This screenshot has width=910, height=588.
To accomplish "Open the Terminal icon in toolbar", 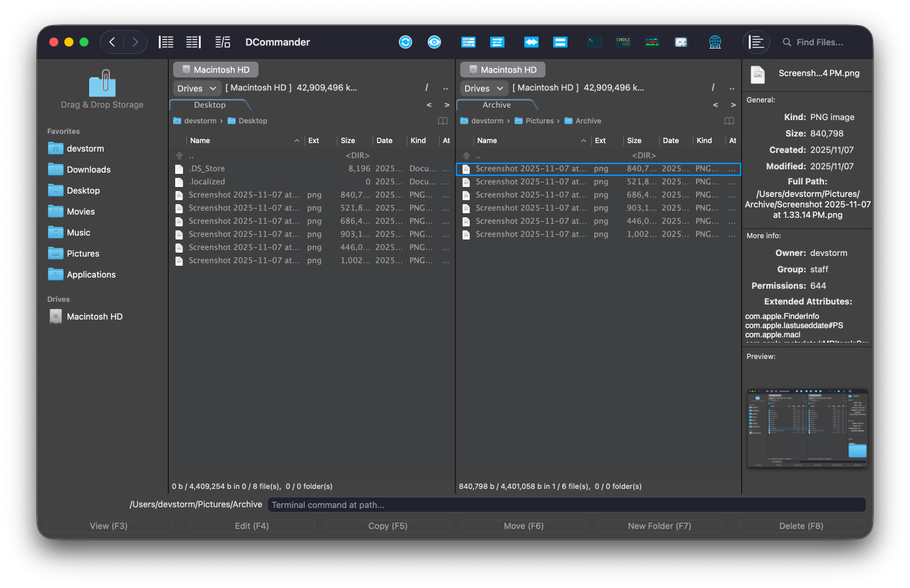I will pyautogui.click(x=594, y=42).
